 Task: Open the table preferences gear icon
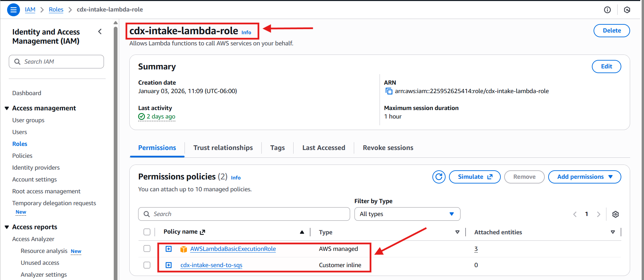(x=615, y=214)
